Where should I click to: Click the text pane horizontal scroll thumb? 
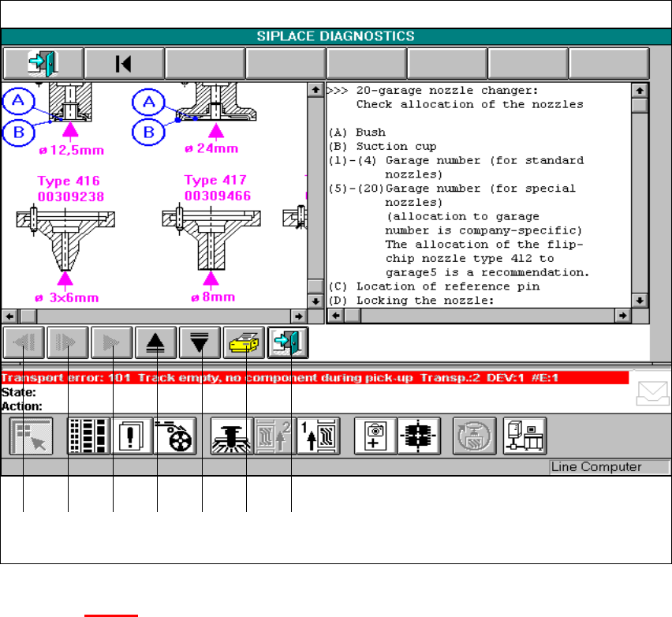click(x=353, y=316)
